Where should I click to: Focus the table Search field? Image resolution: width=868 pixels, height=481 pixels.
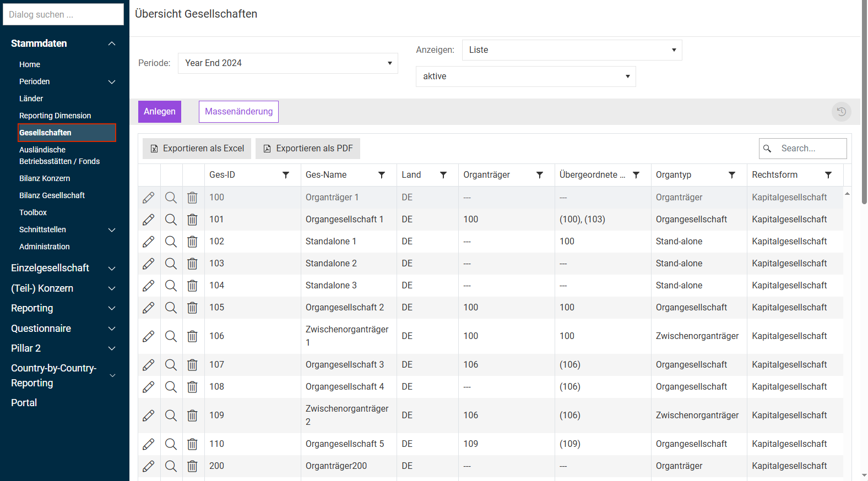tap(803, 149)
